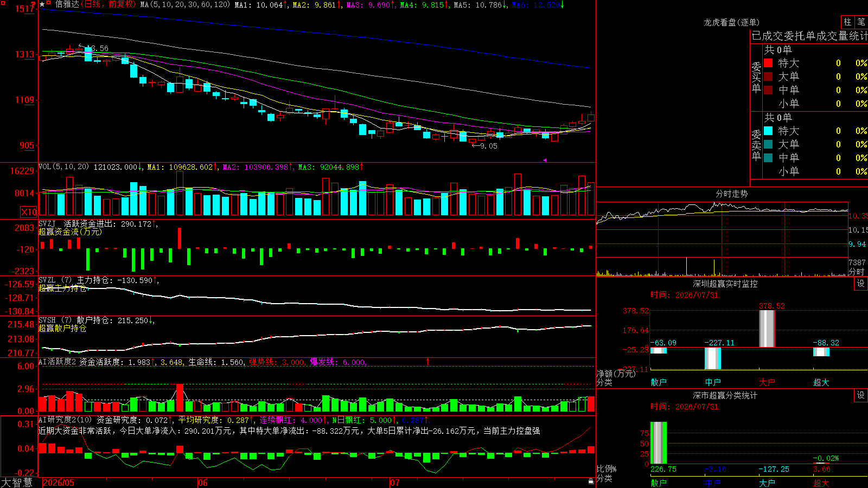Screen dimensions: 868x488
Task: Click dark red swatch for 委买单 中单
Action: (768, 89)
